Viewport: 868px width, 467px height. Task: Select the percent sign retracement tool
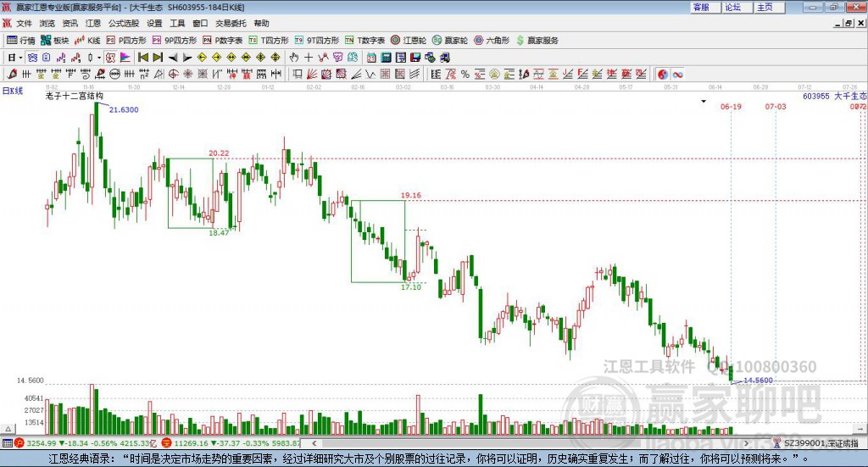[465, 74]
